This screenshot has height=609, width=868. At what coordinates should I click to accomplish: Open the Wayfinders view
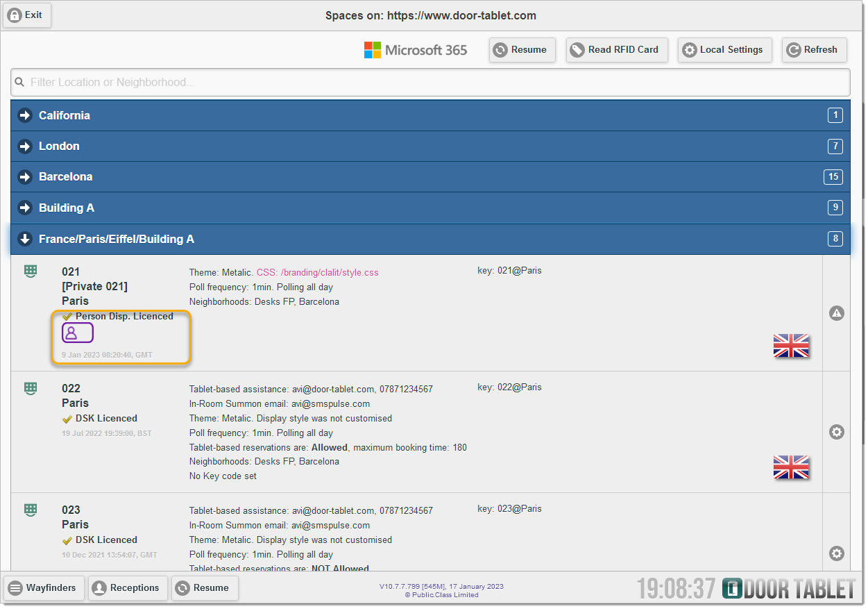[44, 587]
